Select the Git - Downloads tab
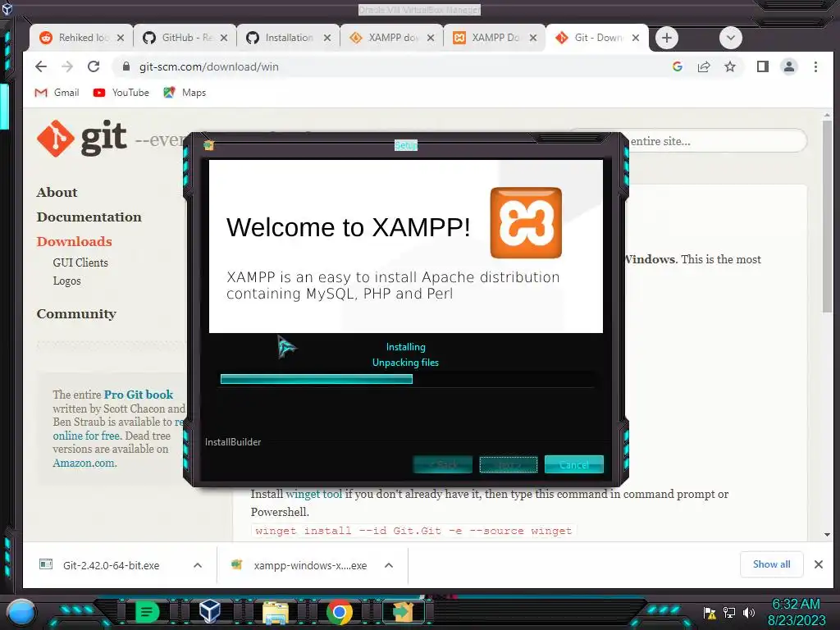This screenshot has height=630, width=840. pyautogui.click(x=597, y=38)
